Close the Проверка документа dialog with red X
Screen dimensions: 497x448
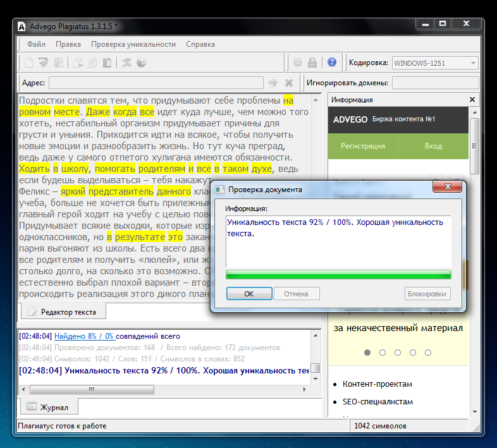448,186
